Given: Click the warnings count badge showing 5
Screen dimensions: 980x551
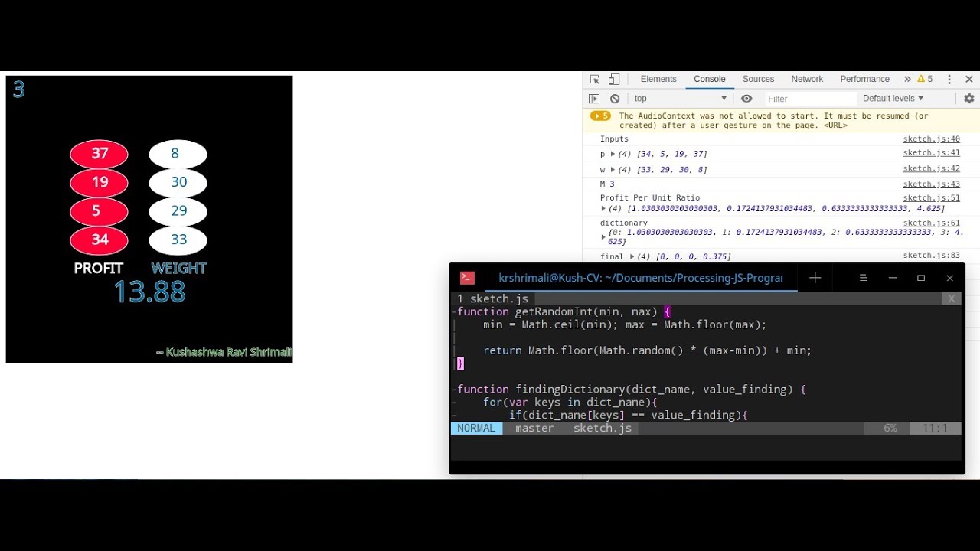Looking at the screenshot, I should [926, 79].
